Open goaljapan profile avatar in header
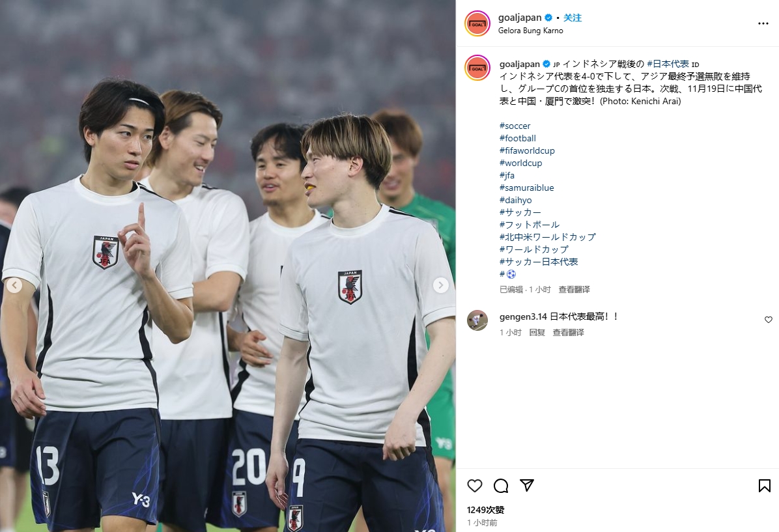779x532 pixels. (477, 23)
